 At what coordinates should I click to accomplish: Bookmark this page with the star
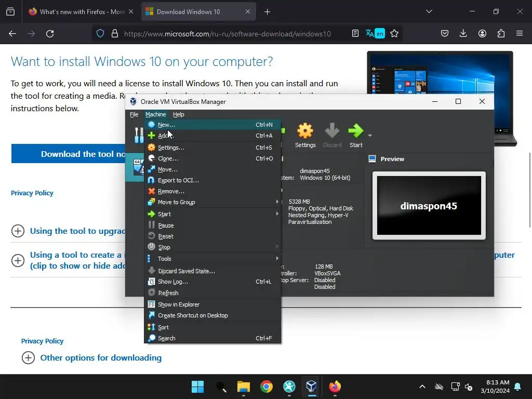coord(394,34)
